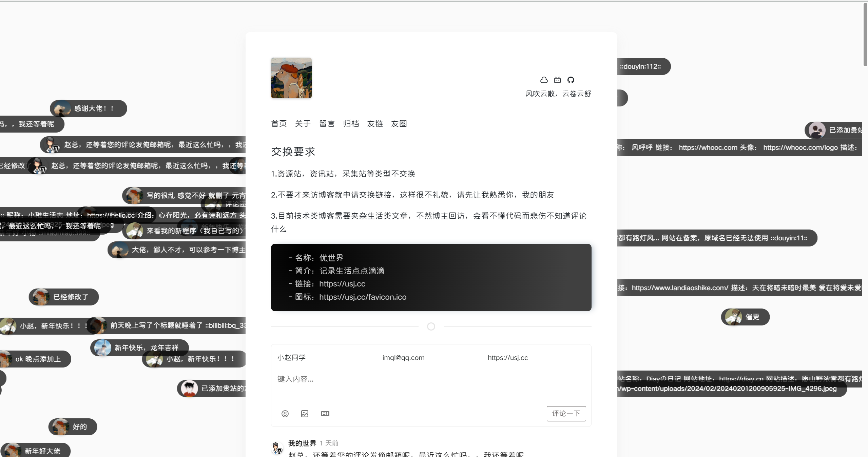Image resolution: width=868 pixels, height=457 pixels.
Task: Open the 友链 nav item
Action: [375, 124]
